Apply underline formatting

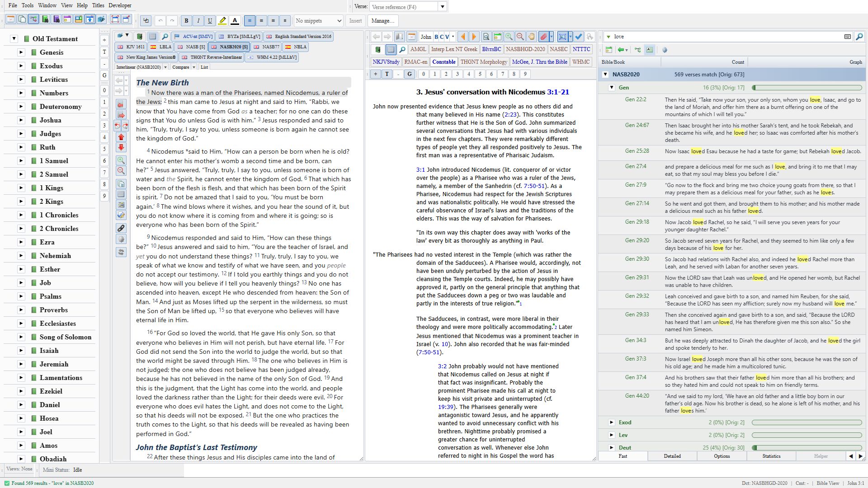pyautogui.click(x=210, y=20)
